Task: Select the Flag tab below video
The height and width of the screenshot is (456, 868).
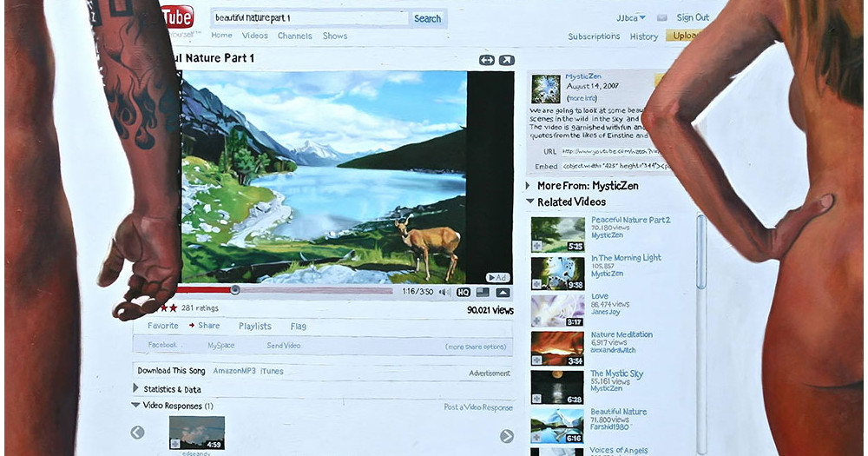Action: click(298, 327)
